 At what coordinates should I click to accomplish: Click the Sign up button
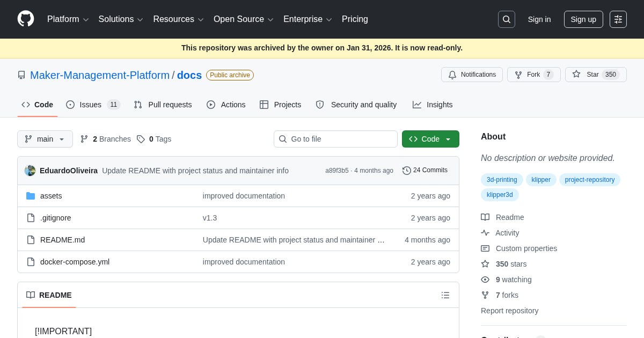tap(583, 19)
